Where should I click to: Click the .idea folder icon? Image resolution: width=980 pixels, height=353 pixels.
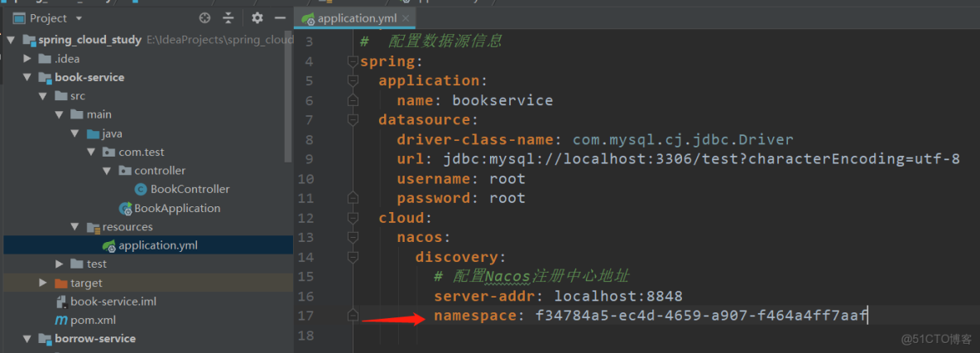[x=45, y=59]
